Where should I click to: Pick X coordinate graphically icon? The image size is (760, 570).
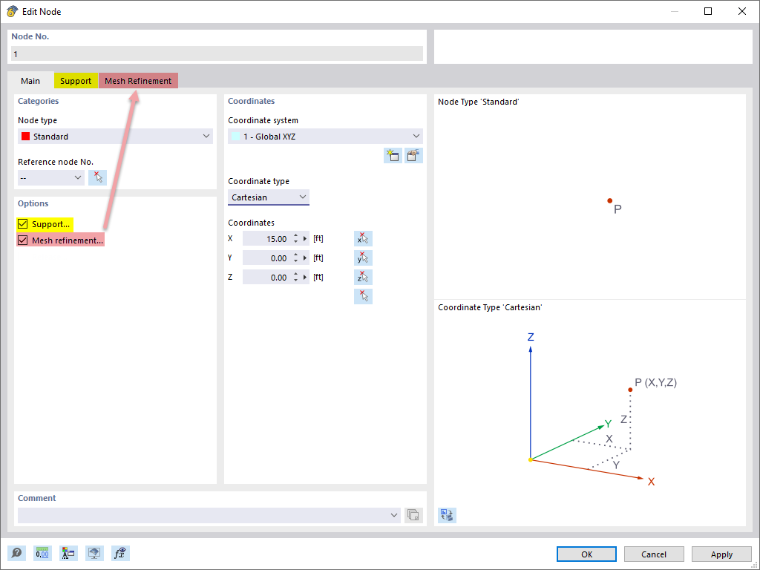(363, 238)
